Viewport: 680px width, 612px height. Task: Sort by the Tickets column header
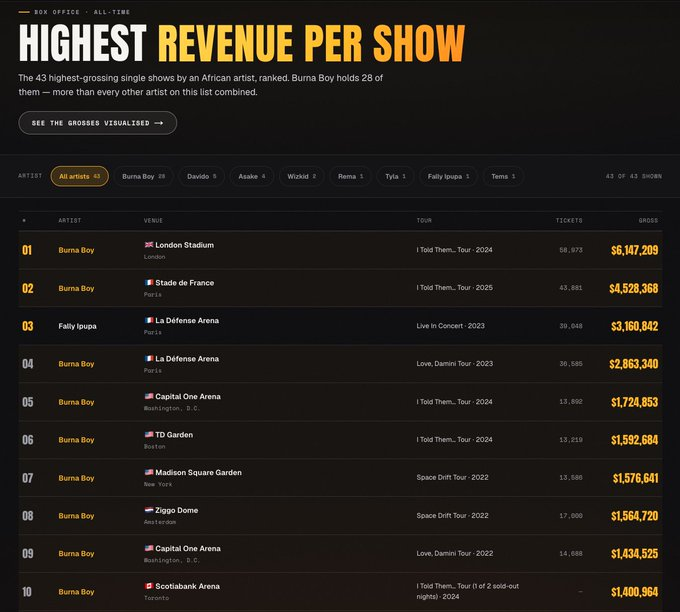click(x=569, y=220)
